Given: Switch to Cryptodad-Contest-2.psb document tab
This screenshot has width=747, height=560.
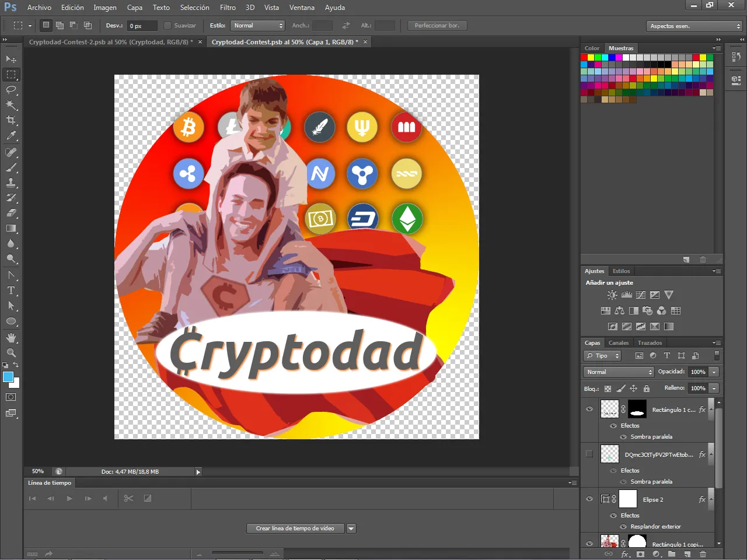Looking at the screenshot, I should tap(111, 42).
